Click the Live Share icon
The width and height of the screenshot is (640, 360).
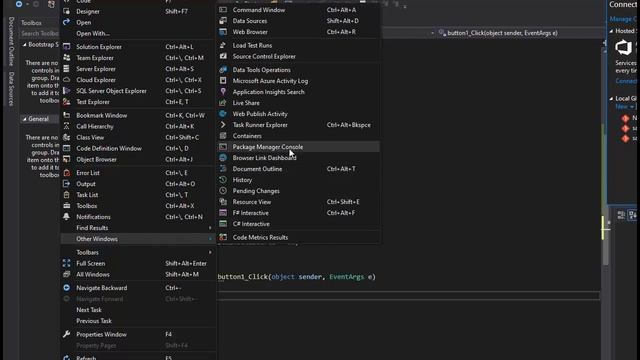(223, 103)
